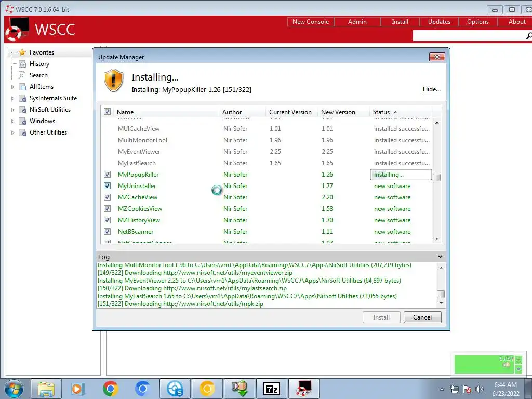
Task: Open Windows Media Player from taskbar
Action: [78, 389]
